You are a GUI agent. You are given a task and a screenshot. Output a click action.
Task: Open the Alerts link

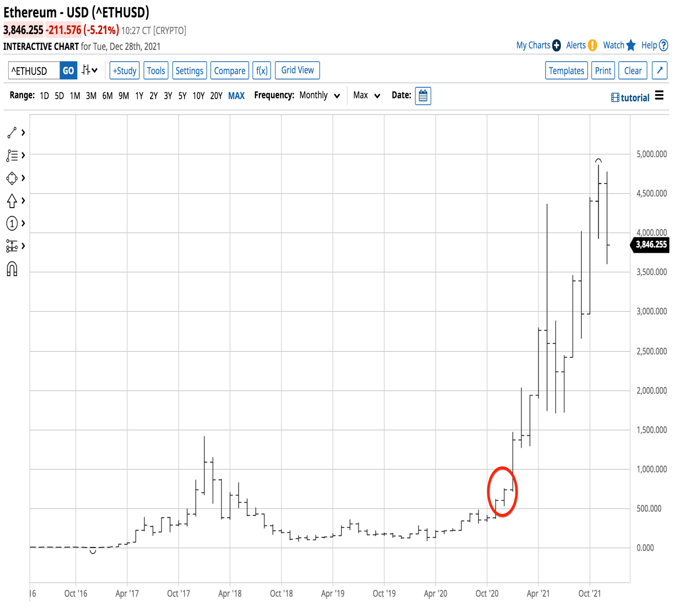click(576, 46)
